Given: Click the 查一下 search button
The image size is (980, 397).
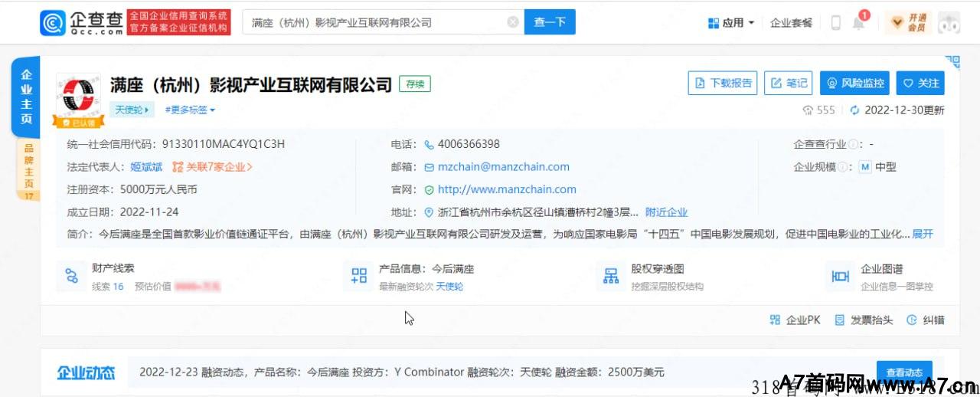Looking at the screenshot, I should click(x=550, y=22).
